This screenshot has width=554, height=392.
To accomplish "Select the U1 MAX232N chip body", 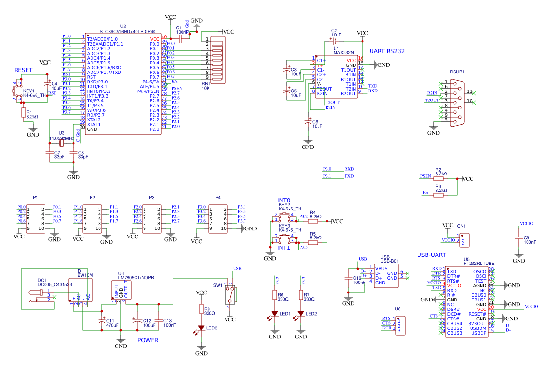I will click(x=336, y=77).
